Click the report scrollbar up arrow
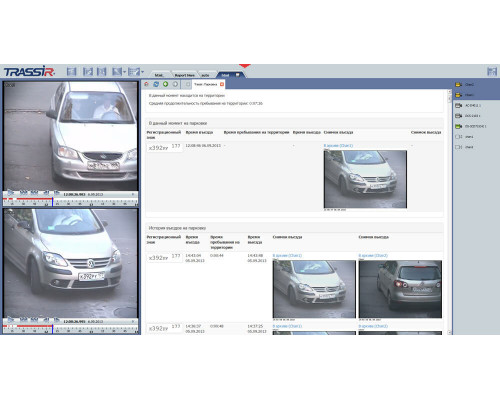This screenshot has width=500, height=400. tap(449, 93)
